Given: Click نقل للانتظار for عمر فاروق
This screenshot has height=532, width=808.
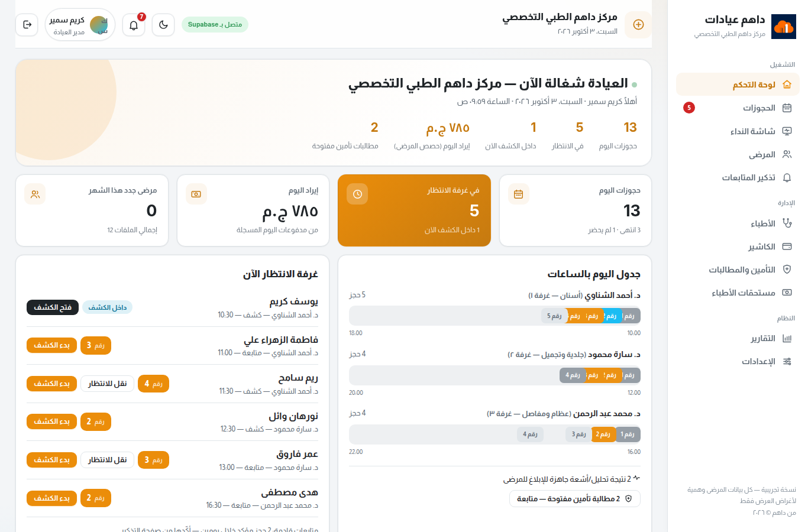Looking at the screenshot, I should pos(108,460).
